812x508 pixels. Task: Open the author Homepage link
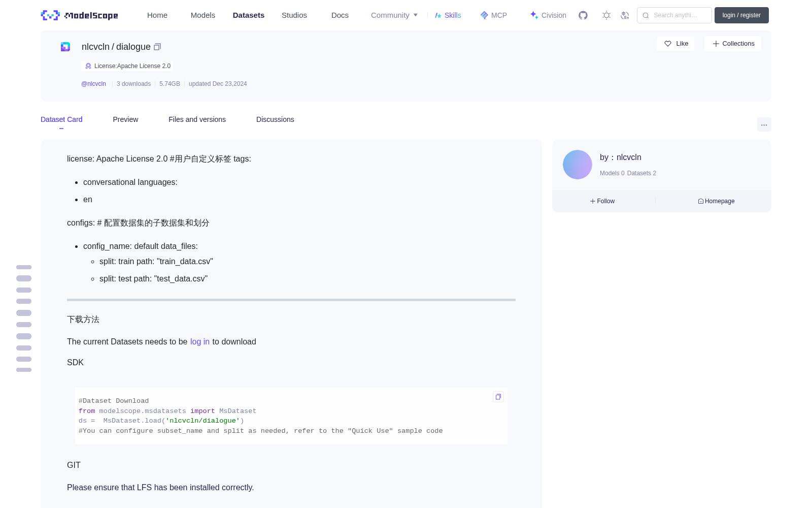click(x=716, y=201)
